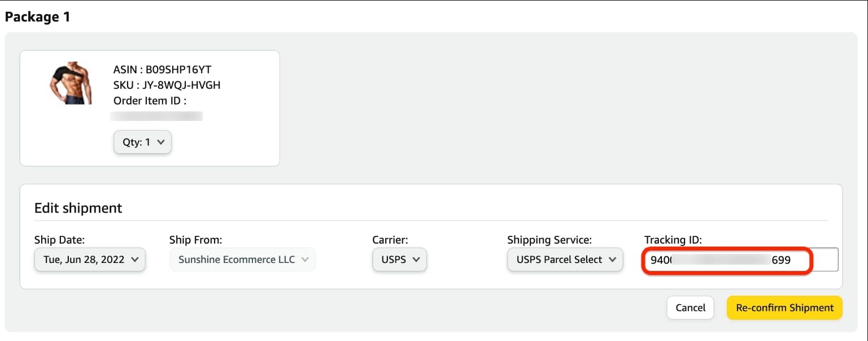The width and height of the screenshot is (868, 341).
Task: Click the Package 1 heading
Action: tap(37, 17)
